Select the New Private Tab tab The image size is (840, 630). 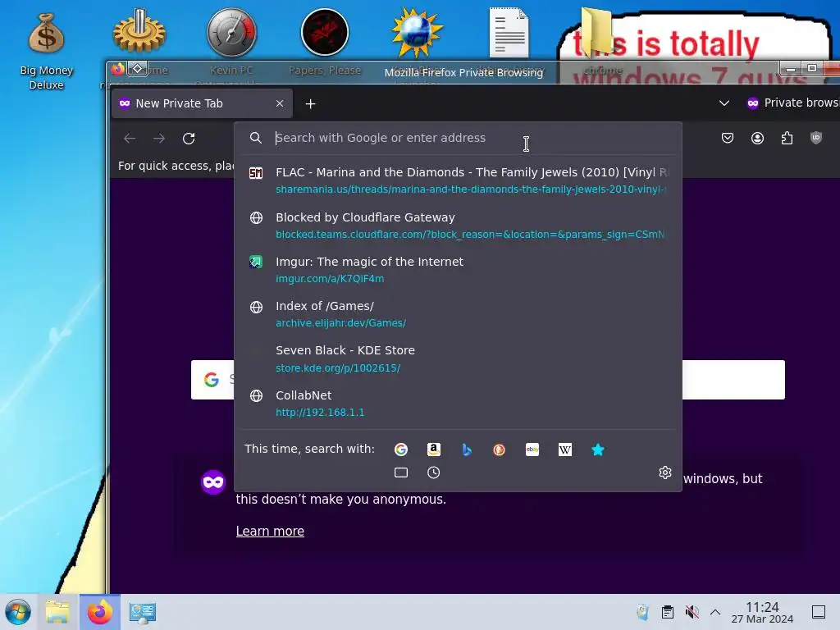click(x=202, y=103)
